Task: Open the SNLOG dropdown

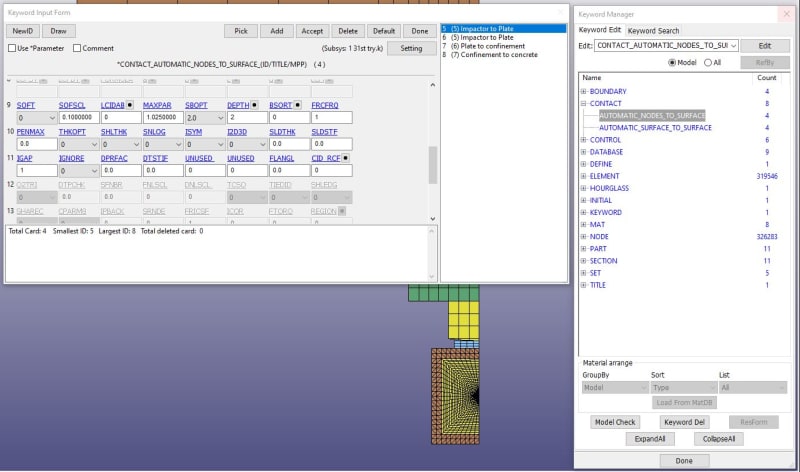Action: (162, 144)
